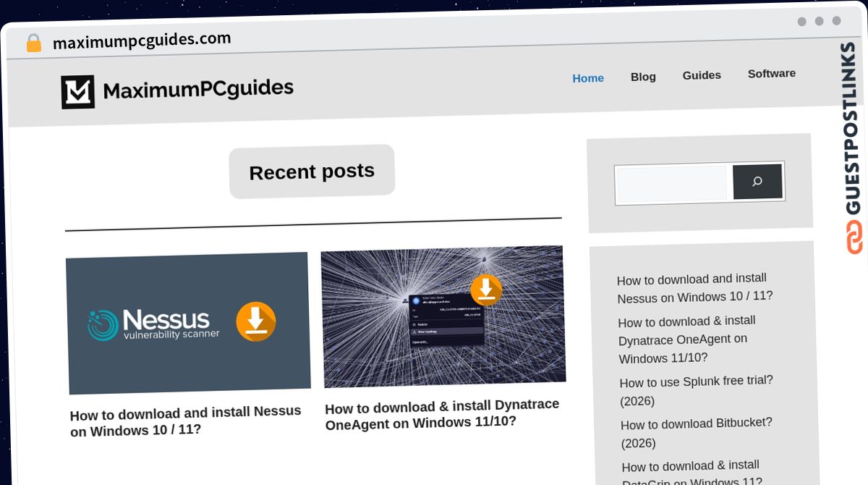Screen dimensions: 868x485
Task: Open the Home menu item
Action: pos(588,78)
